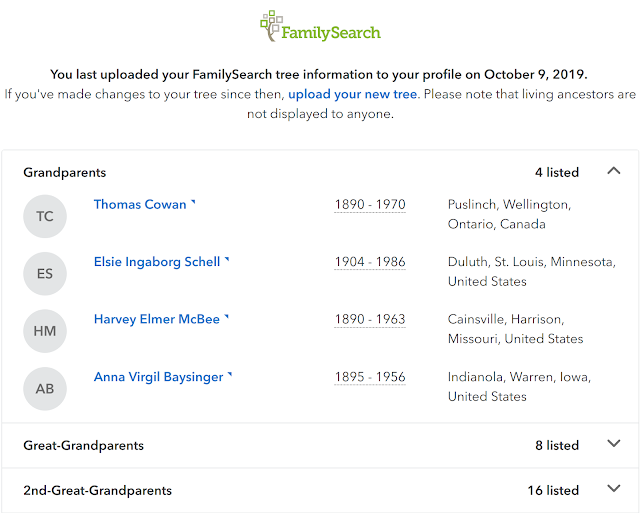Viewport: 640px width, 513px height.
Task: Click the HM initials avatar
Action: click(45, 331)
